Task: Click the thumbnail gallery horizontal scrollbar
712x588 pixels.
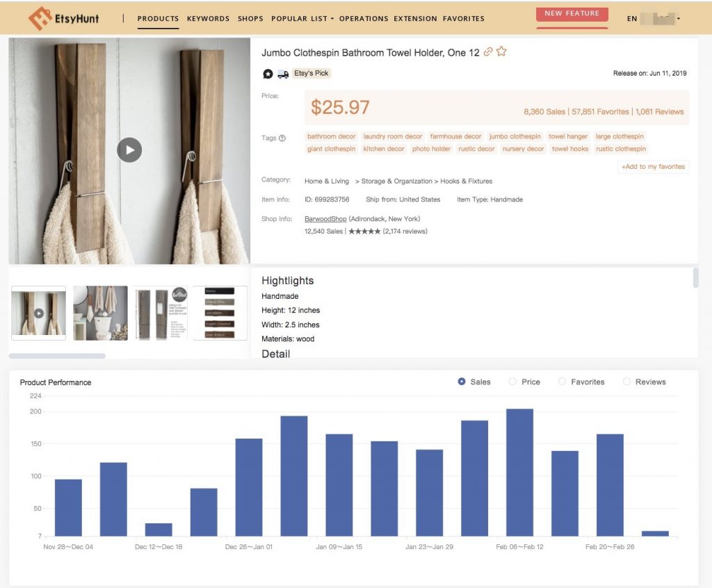Action: 57,356
